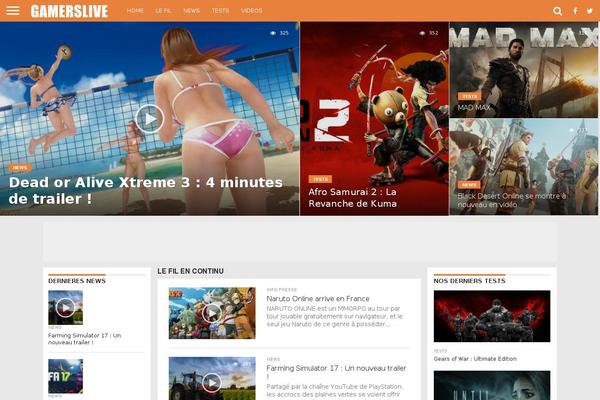
Task: Click the Naruto Online article excerpt
Action: 334,316
